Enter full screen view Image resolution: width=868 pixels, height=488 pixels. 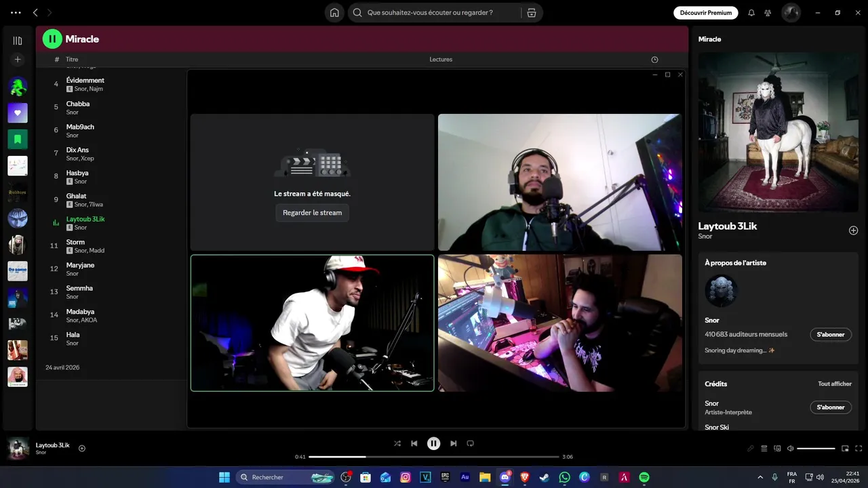pos(859,448)
